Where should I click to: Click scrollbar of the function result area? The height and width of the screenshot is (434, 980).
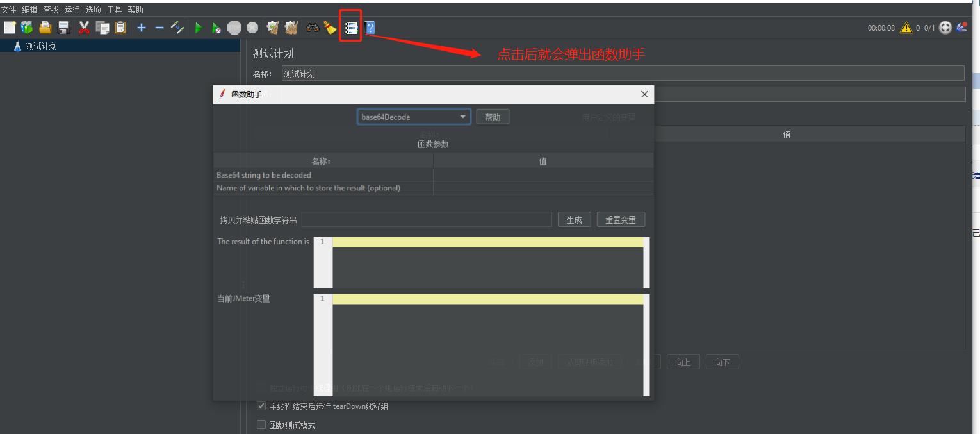tap(646, 262)
